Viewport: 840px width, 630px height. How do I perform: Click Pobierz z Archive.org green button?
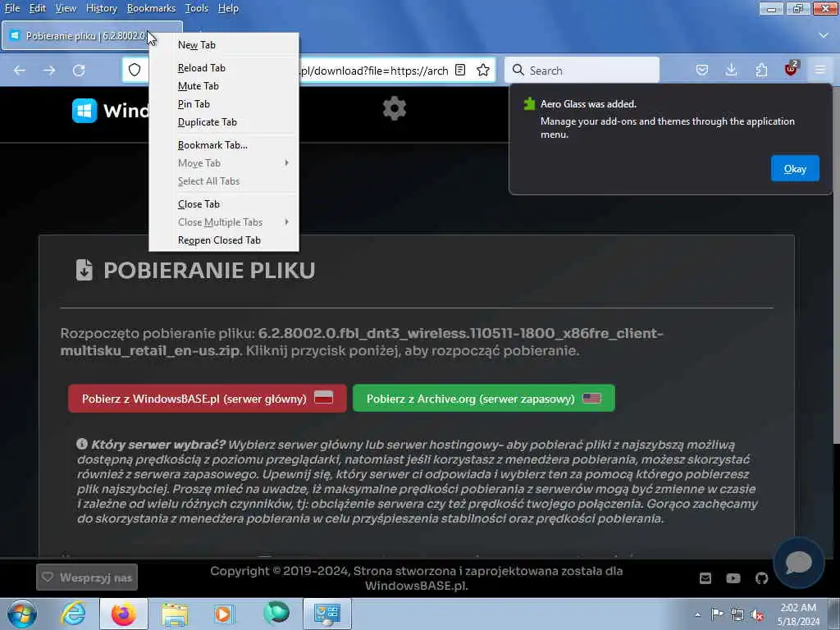pos(484,399)
